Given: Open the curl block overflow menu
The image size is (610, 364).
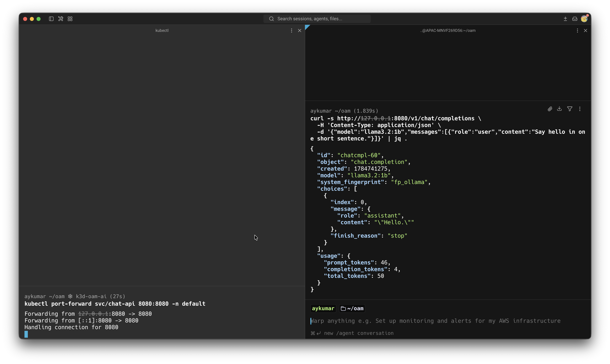Looking at the screenshot, I should (x=580, y=109).
